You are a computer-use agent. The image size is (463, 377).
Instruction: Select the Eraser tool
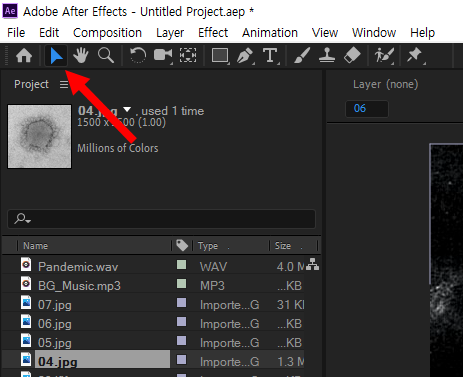pos(352,56)
